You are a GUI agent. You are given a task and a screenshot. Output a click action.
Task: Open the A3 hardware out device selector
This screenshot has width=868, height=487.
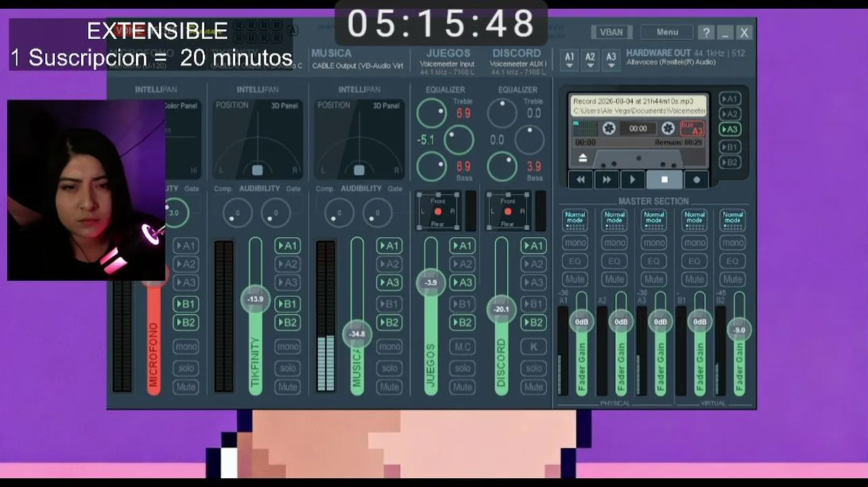(611, 60)
